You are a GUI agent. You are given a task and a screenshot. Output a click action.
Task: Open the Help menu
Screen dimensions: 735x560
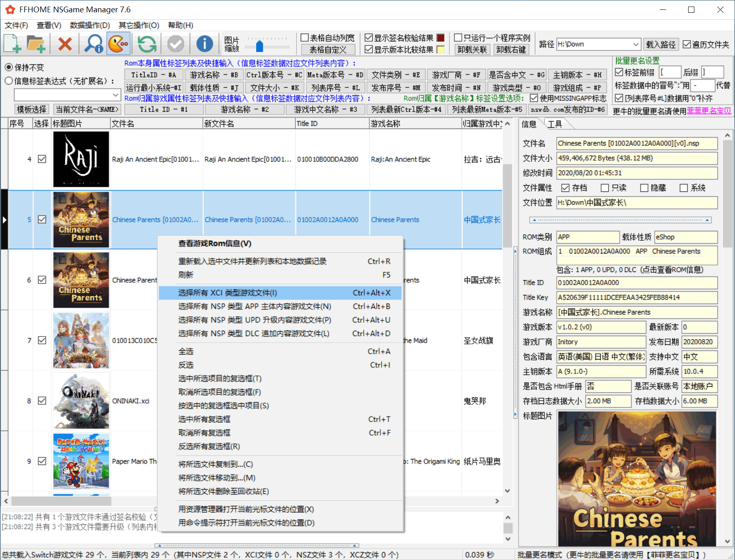pyautogui.click(x=181, y=25)
